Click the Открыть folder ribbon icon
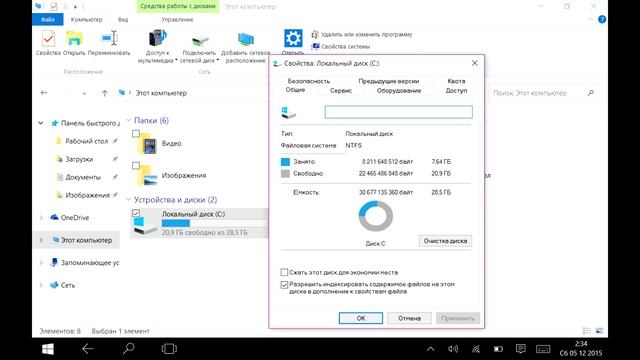The width and height of the screenshot is (640, 360). 74,39
